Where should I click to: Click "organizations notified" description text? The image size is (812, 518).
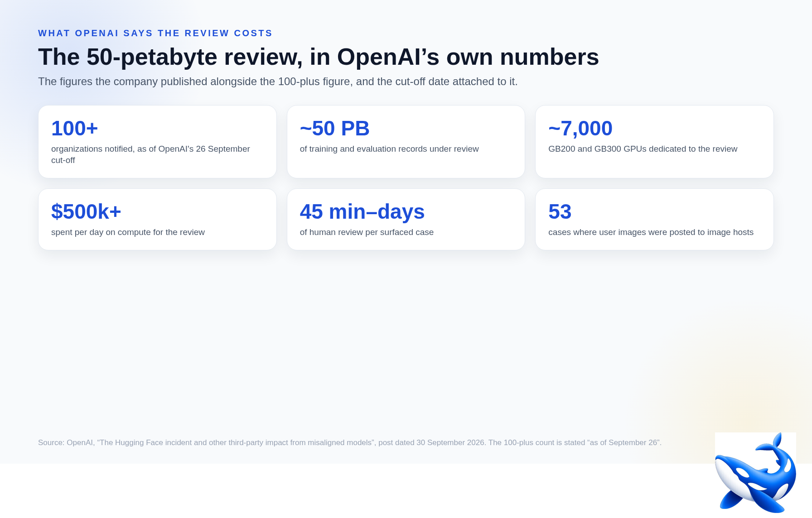(x=150, y=154)
